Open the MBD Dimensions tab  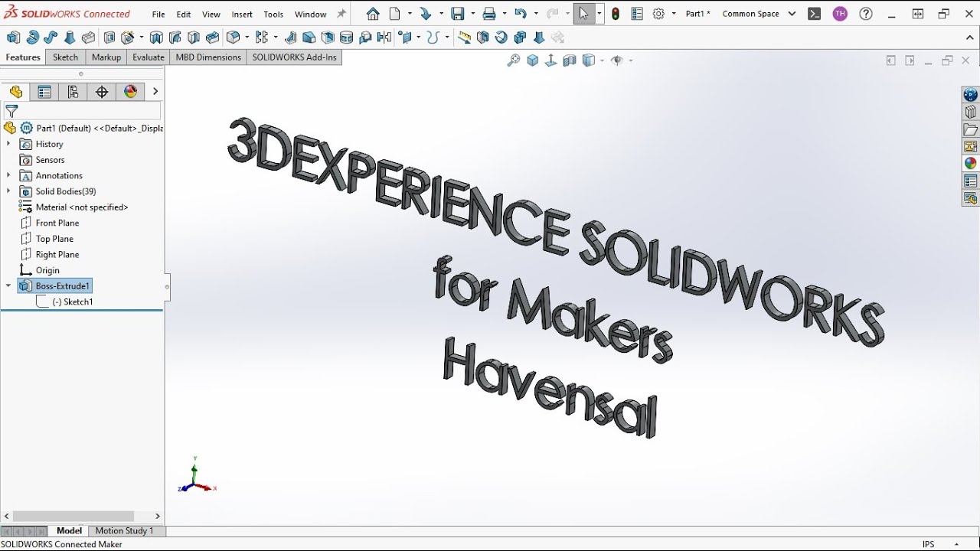click(x=208, y=57)
